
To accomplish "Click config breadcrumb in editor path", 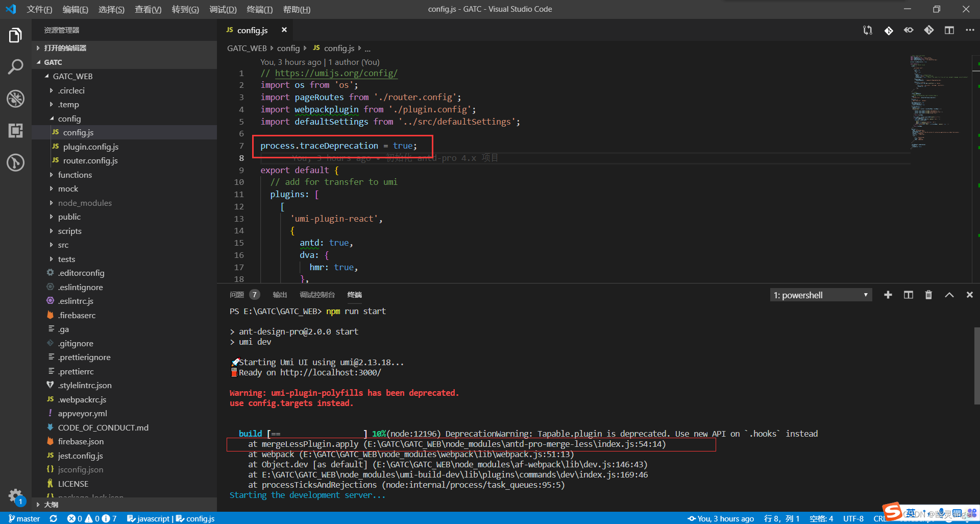I will coord(288,48).
